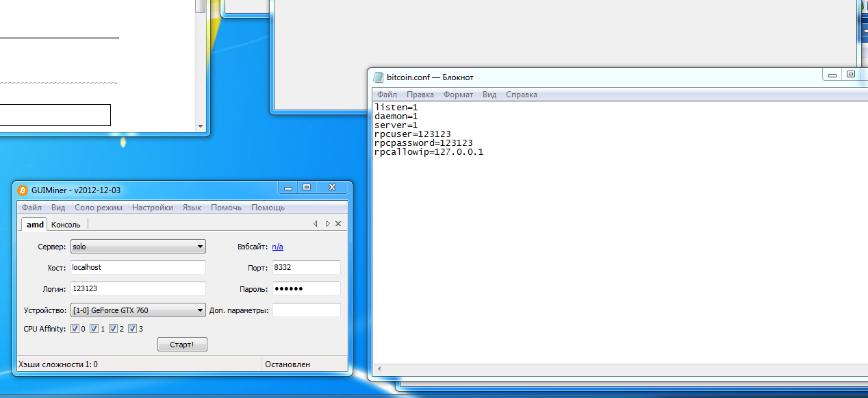The image size is (868, 398).
Task: Open Вид menu in GUIMiner
Action: click(x=58, y=208)
